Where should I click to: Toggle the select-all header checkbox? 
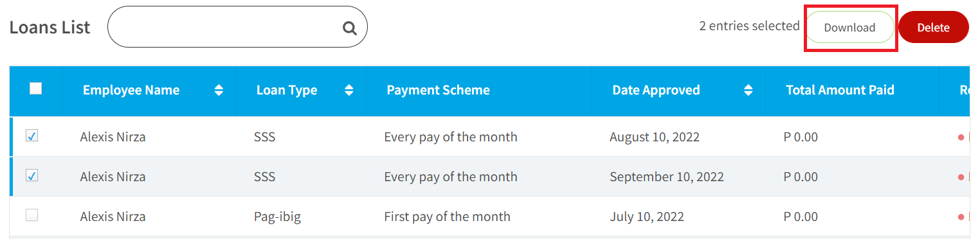click(x=36, y=89)
